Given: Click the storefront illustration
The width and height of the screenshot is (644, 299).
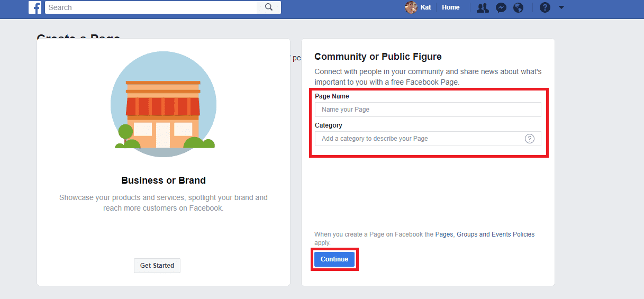Looking at the screenshot, I should (164, 104).
